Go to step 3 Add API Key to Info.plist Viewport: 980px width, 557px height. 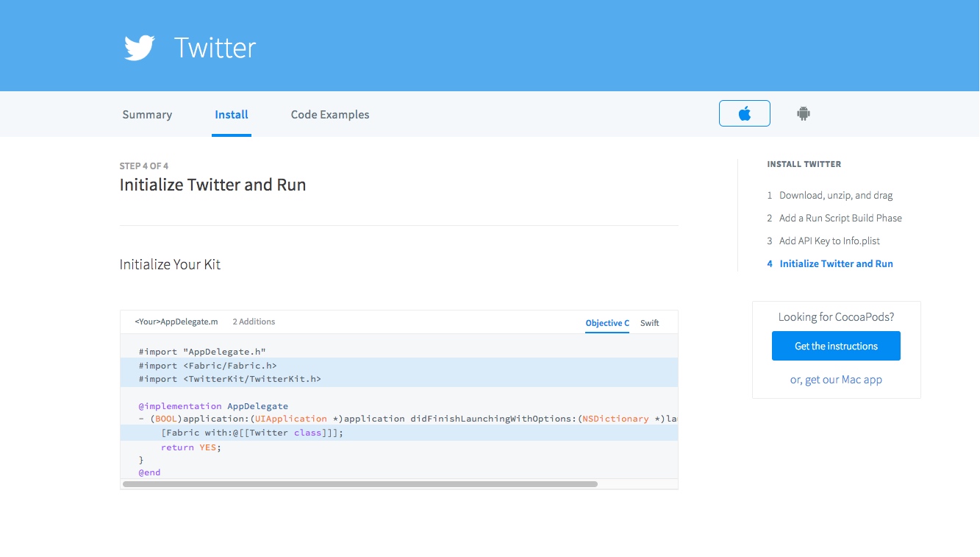829,241
